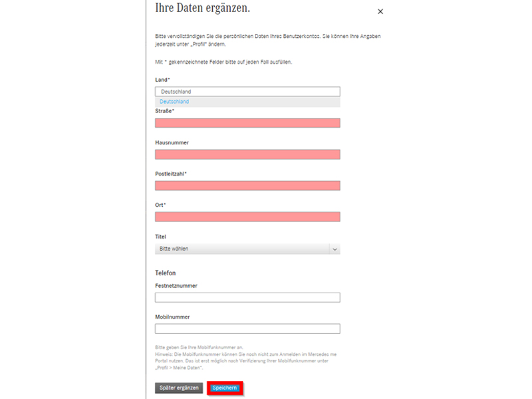Click the 'Titel' field label
This screenshot has height=399, width=532.
pyautogui.click(x=160, y=237)
